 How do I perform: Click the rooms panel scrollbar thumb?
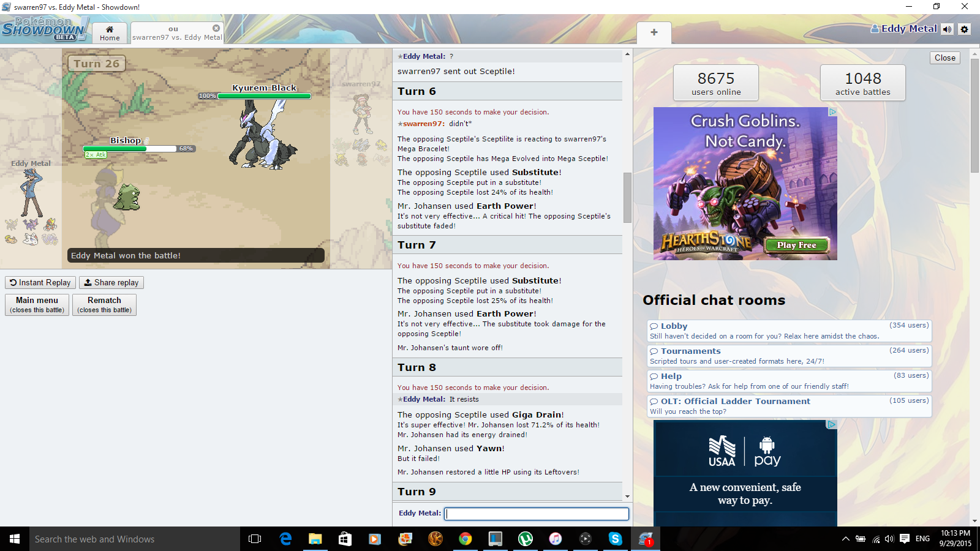coord(974,116)
